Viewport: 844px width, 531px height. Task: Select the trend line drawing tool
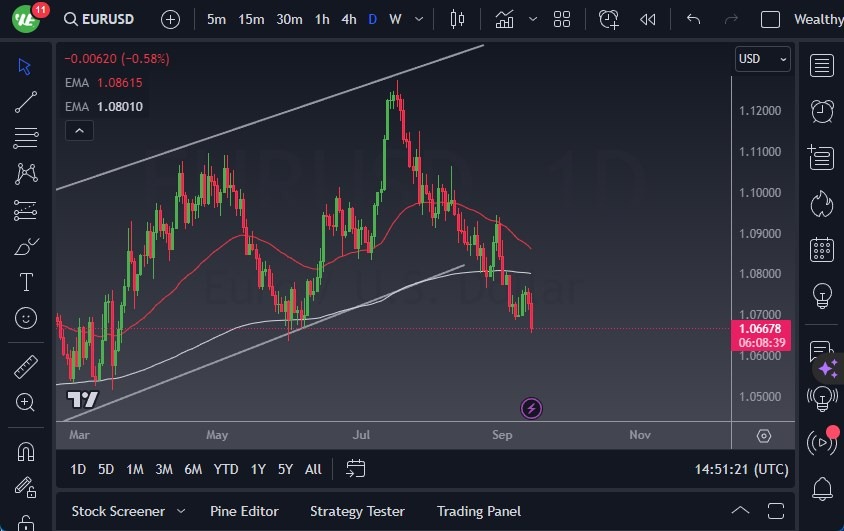[x=26, y=101]
